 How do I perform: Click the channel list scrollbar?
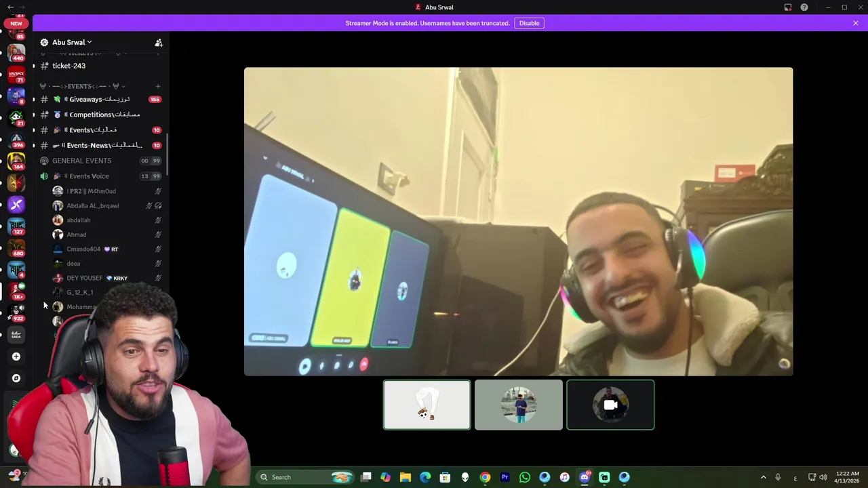167,156
